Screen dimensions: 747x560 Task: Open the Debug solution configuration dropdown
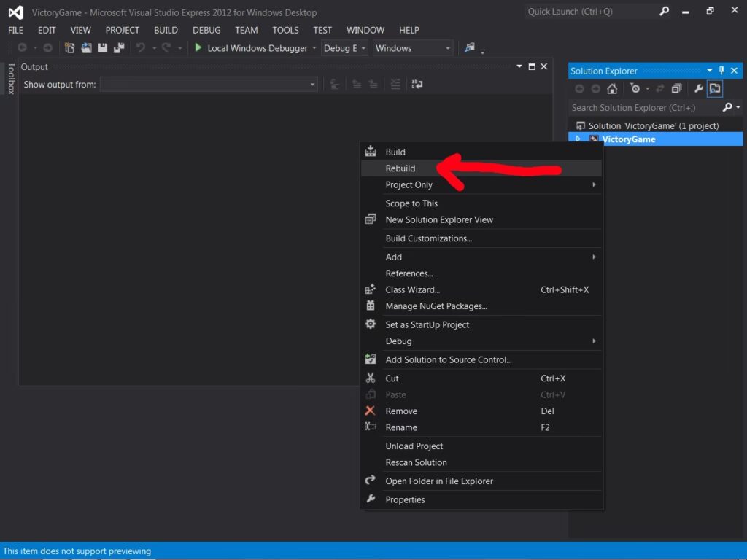click(x=344, y=48)
